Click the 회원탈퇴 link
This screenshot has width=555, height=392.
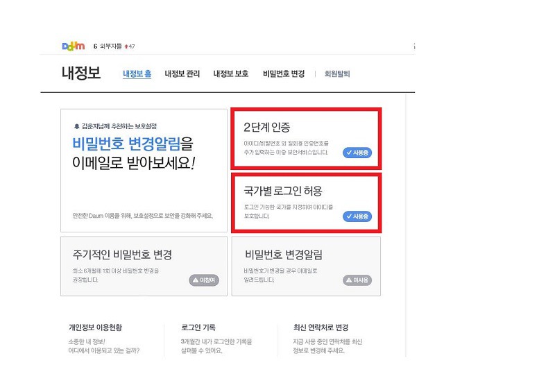pyautogui.click(x=337, y=74)
